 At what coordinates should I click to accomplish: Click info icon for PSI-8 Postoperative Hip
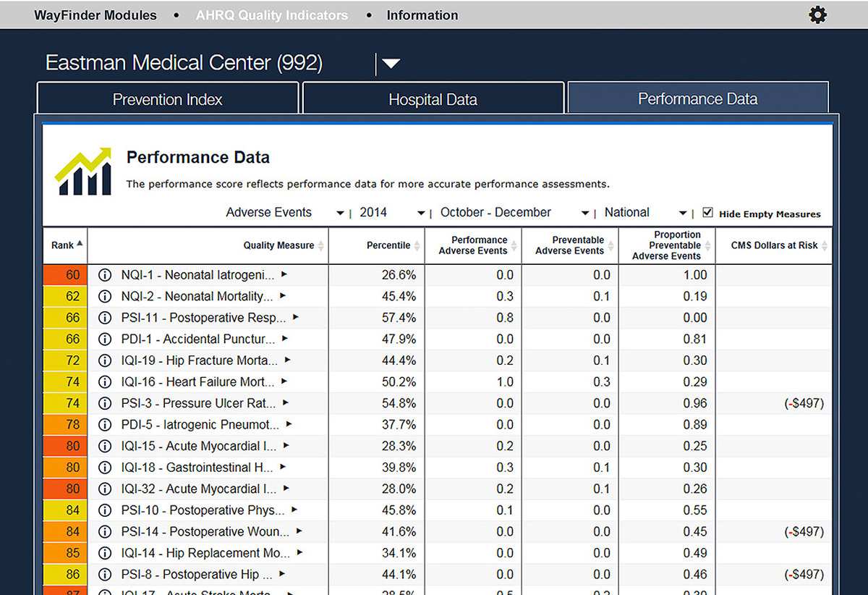pyautogui.click(x=105, y=574)
